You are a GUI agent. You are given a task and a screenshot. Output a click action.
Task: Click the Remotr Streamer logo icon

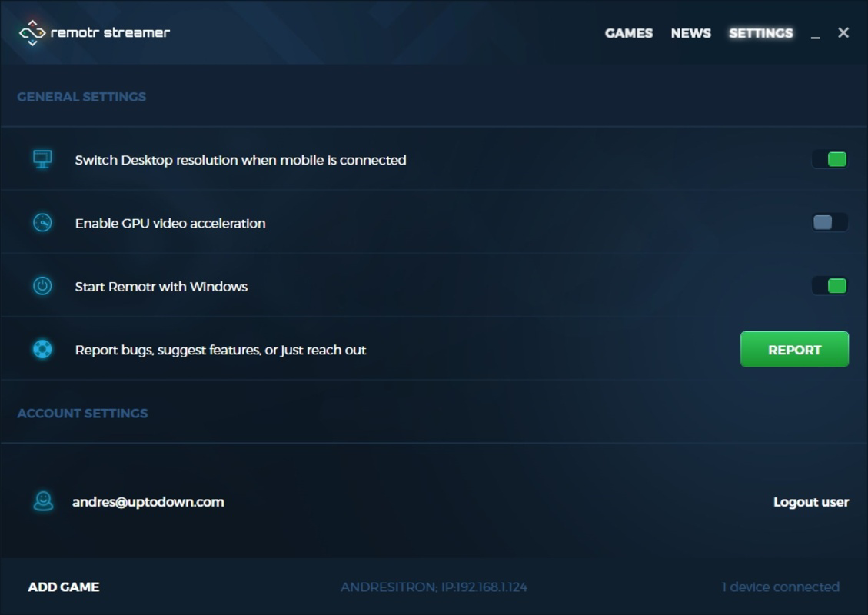[x=32, y=33]
